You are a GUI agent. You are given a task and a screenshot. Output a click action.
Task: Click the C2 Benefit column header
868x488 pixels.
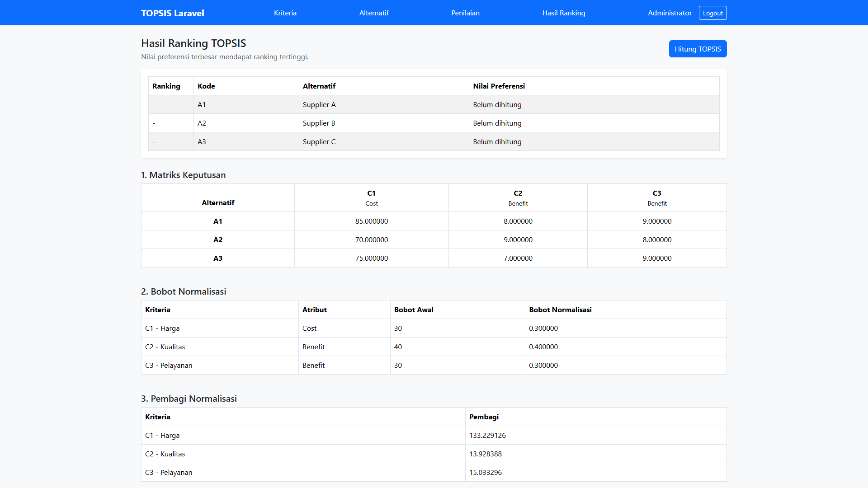tap(518, 198)
